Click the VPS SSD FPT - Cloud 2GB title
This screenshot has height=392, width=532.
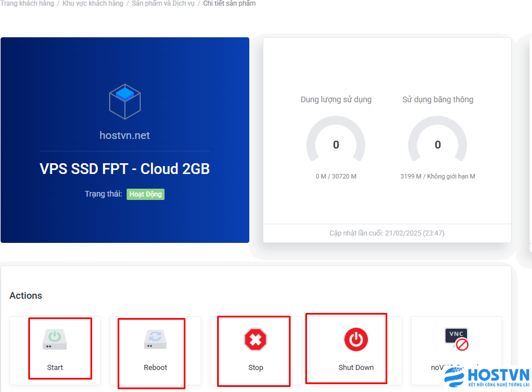pyautogui.click(x=124, y=169)
